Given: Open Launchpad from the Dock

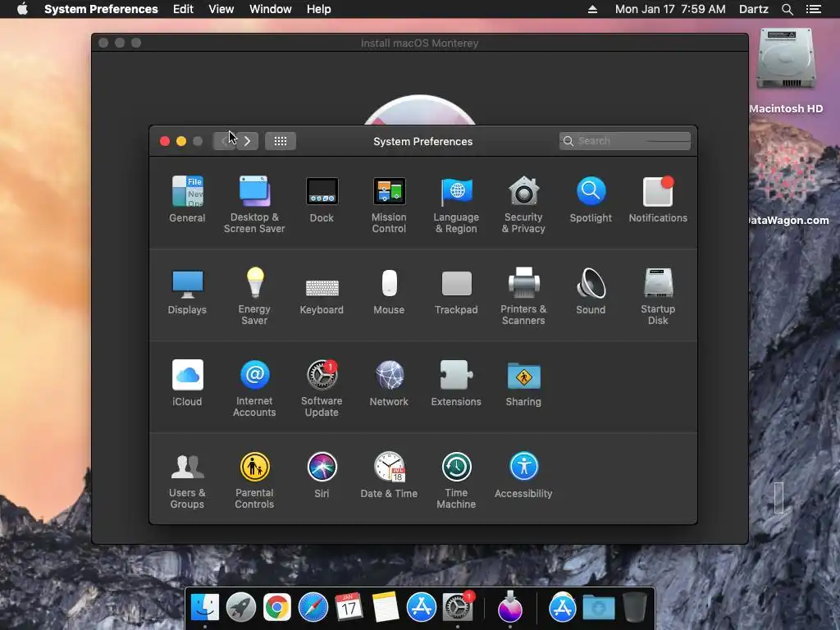Looking at the screenshot, I should (x=240, y=608).
